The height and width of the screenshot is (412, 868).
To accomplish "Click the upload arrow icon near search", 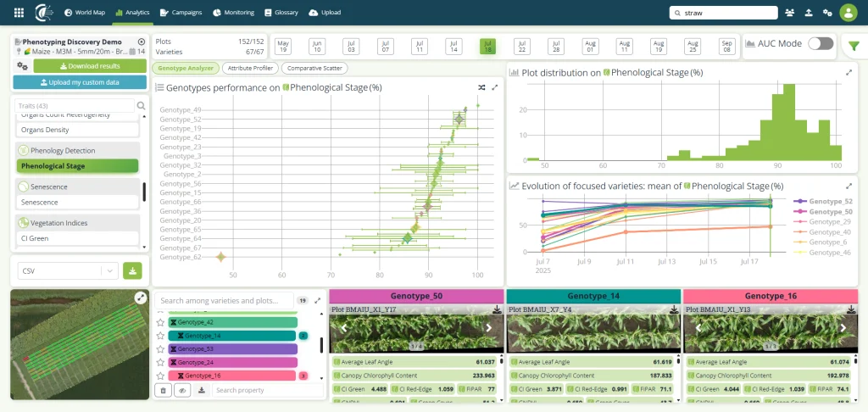I will point(808,12).
